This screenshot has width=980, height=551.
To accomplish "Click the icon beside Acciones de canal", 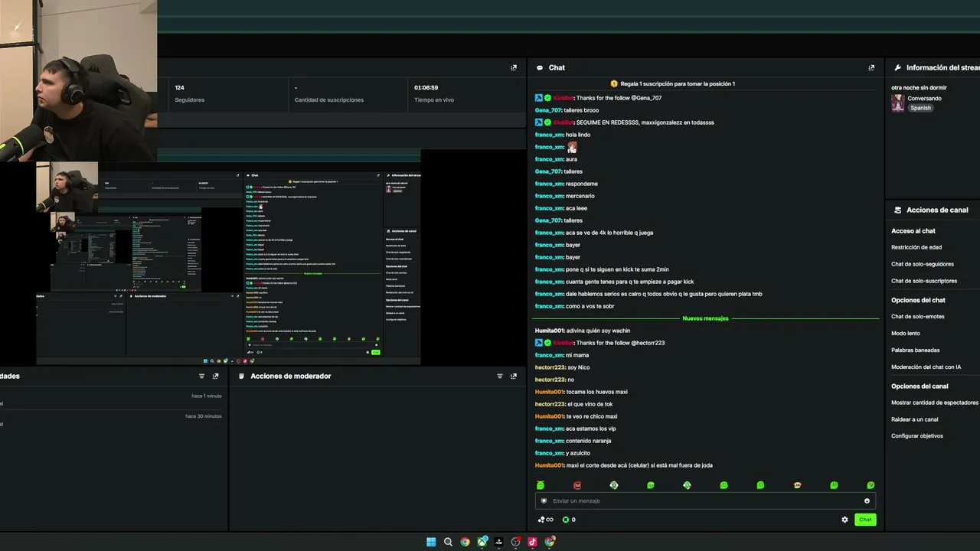I will [897, 210].
